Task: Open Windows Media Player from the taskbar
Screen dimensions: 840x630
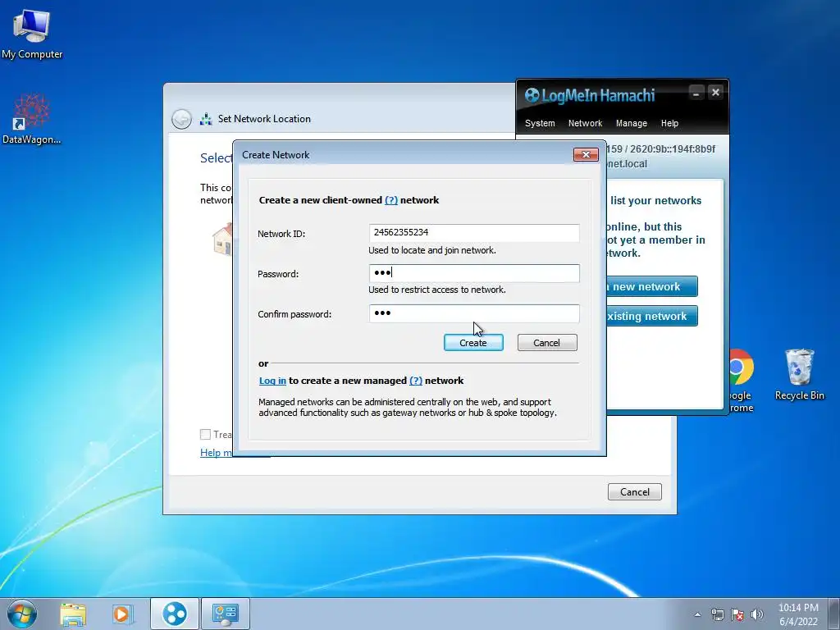Action: tap(122, 614)
